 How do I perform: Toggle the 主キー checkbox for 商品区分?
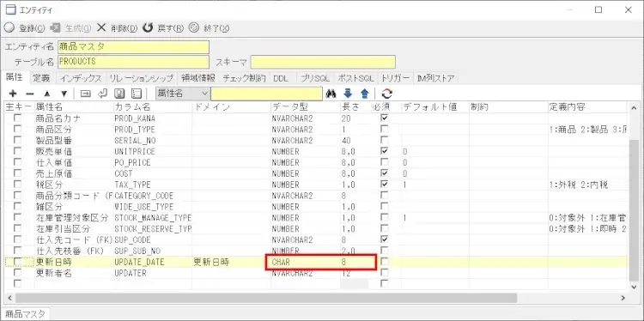(17, 130)
